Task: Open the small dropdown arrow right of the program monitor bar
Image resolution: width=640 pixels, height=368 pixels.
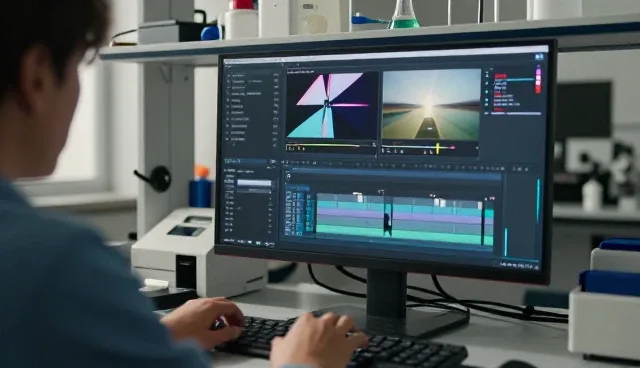Action: pyautogui.click(x=476, y=148)
